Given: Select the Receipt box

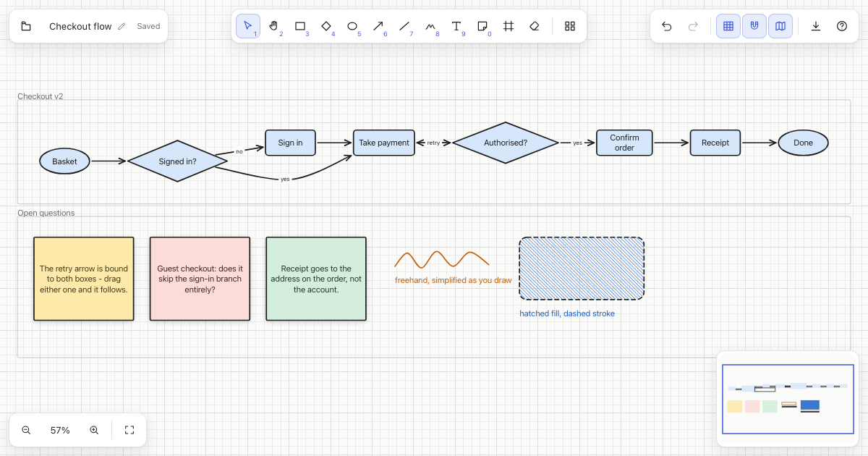Looking at the screenshot, I should (715, 143).
